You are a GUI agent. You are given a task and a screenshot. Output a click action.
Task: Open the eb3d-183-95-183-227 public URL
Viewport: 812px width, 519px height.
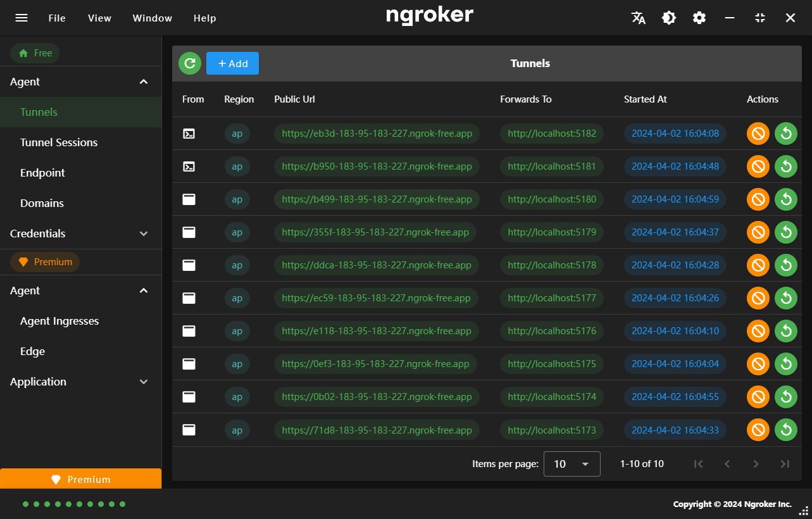[x=377, y=134]
